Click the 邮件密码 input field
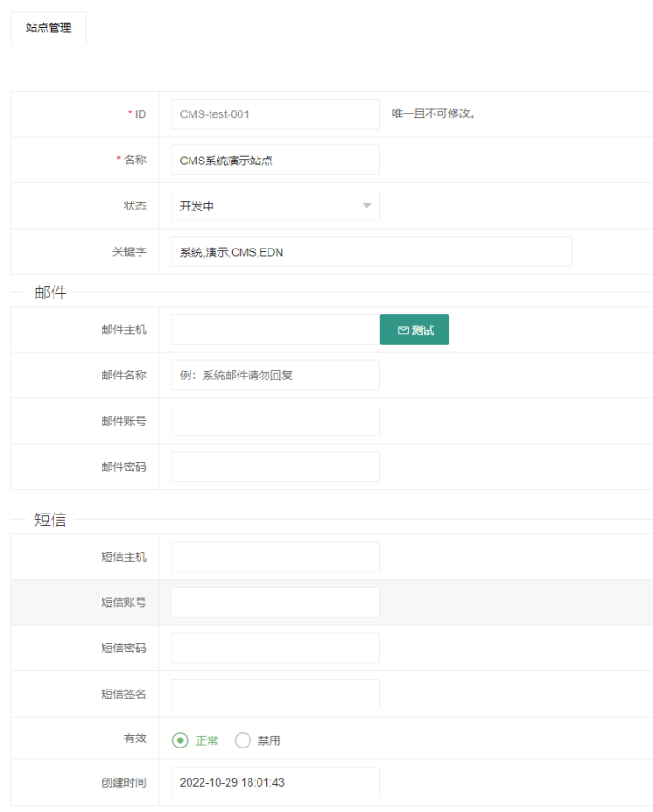Image resolution: width=653 pixels, height=812 pixels. point(275,466)
